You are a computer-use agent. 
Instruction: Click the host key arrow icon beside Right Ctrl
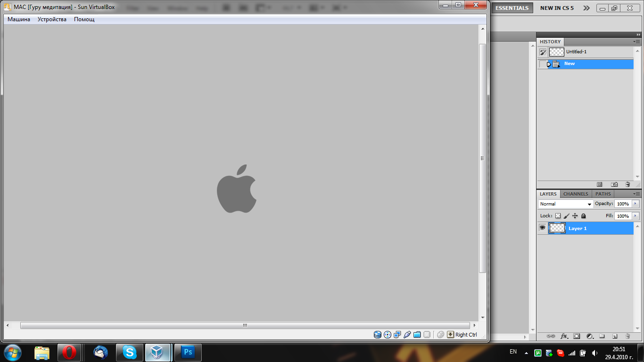451,335
